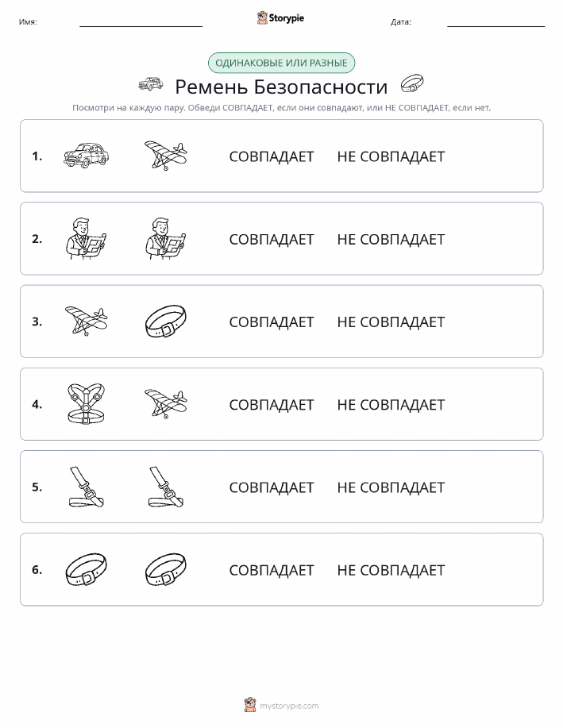Click the left seat belt buckle in row 5

[x=86, y=487]
